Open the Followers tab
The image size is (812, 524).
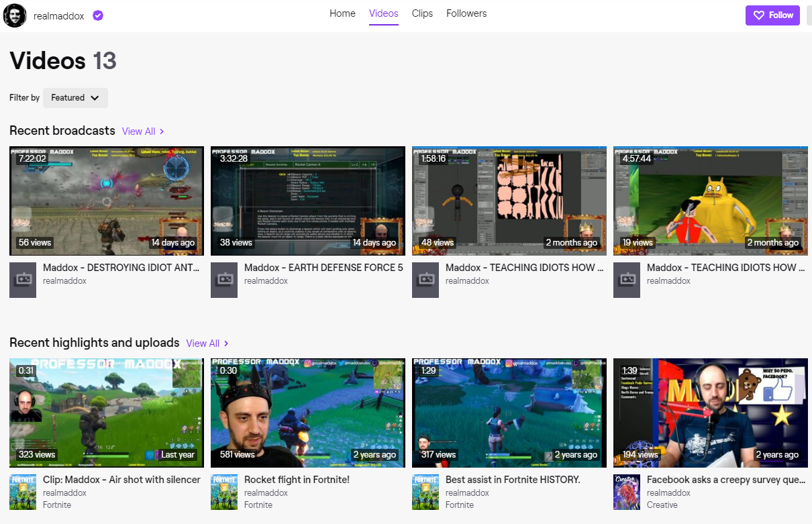pyautogui.click(x=466, y=13)
